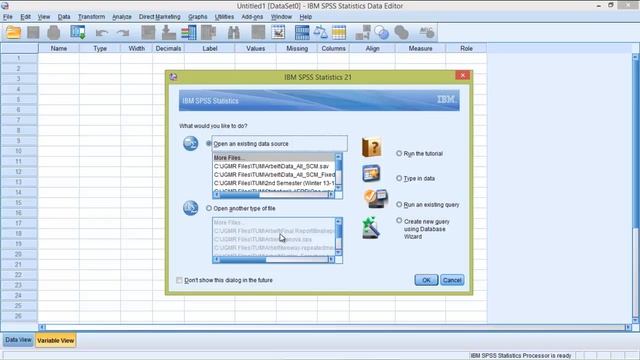Image resolution: width=640 pixels, height=360 pixels.
Task: Click the Run existing query dialog icon
Action: coord(376,199)
